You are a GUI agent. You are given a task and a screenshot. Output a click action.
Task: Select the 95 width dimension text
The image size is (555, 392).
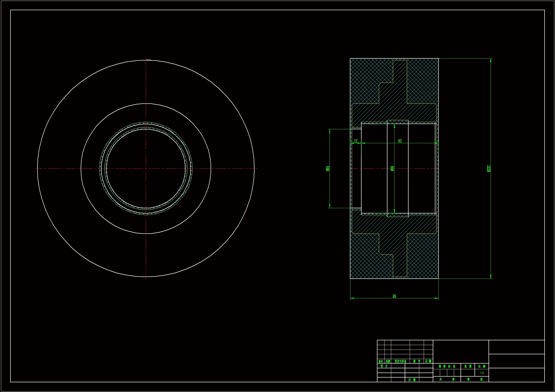[394, 296]
